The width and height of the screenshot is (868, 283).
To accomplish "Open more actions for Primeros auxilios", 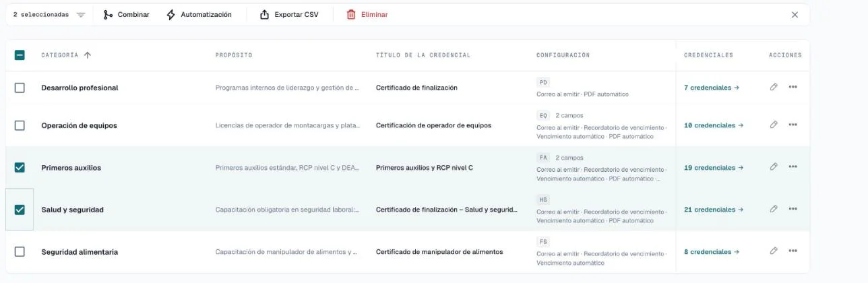I will coord(793,167).
